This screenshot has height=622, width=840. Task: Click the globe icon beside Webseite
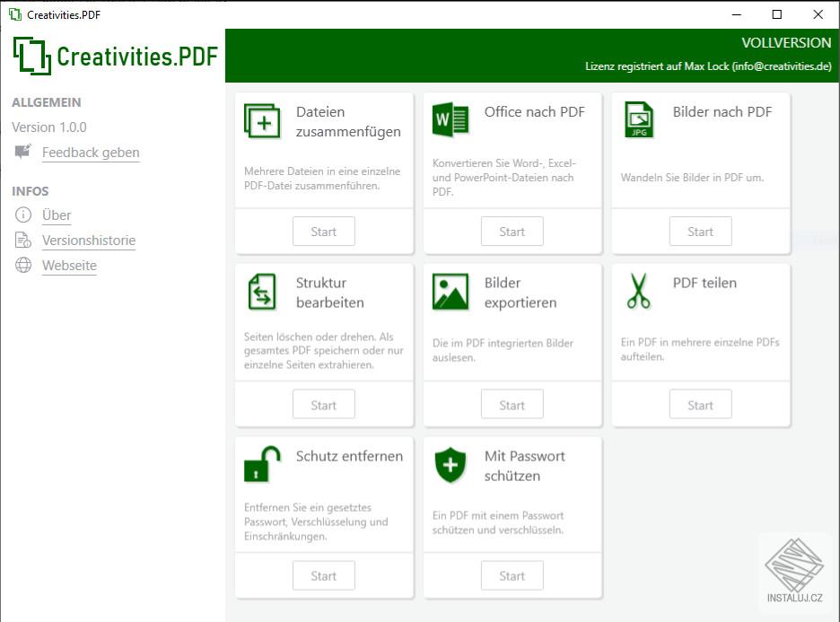[x=23, y=265]
